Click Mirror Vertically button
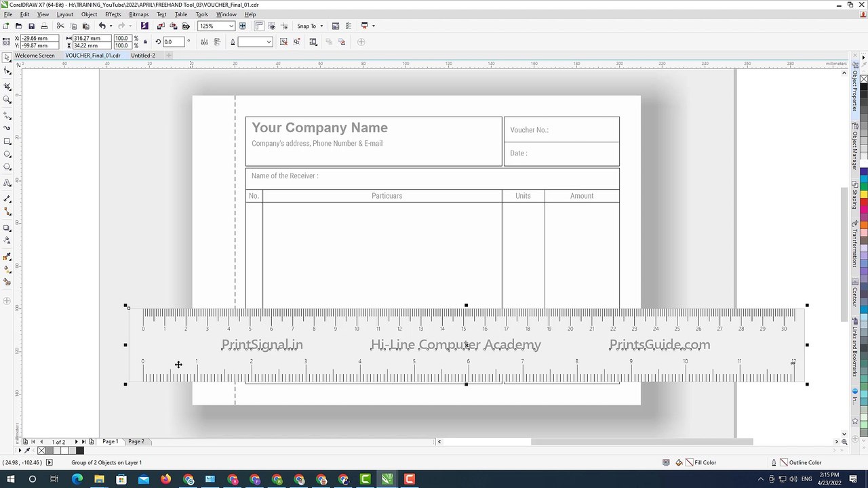The width and height of the screenshot is (868, 488). click(217, 42)
